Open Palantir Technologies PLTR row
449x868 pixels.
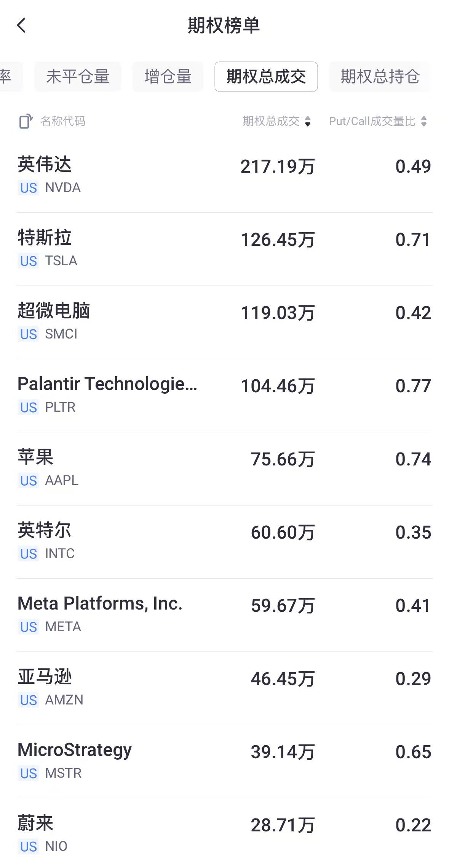(x=224, y=395)
